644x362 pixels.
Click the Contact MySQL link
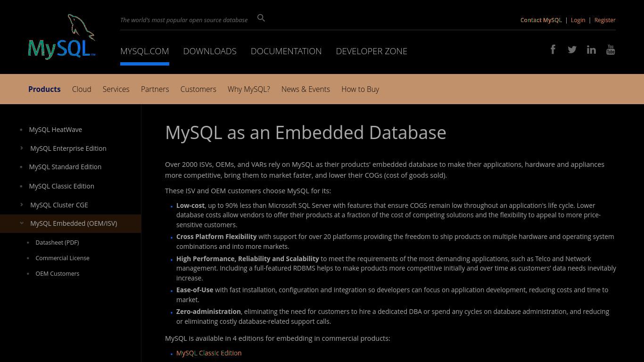click(541, 20)
